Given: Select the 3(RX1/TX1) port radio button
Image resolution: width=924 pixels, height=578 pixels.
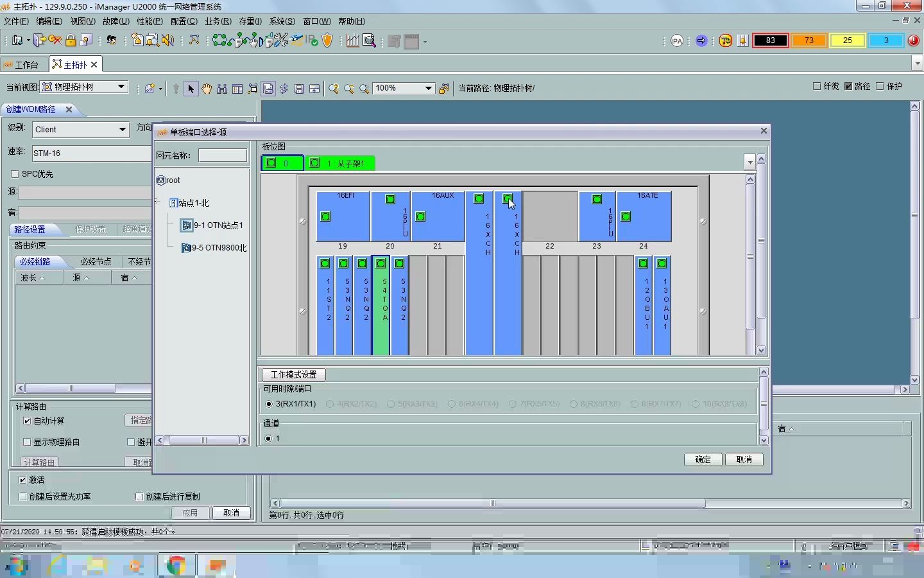Looking at the screenshot, I should tap(269, 404).
